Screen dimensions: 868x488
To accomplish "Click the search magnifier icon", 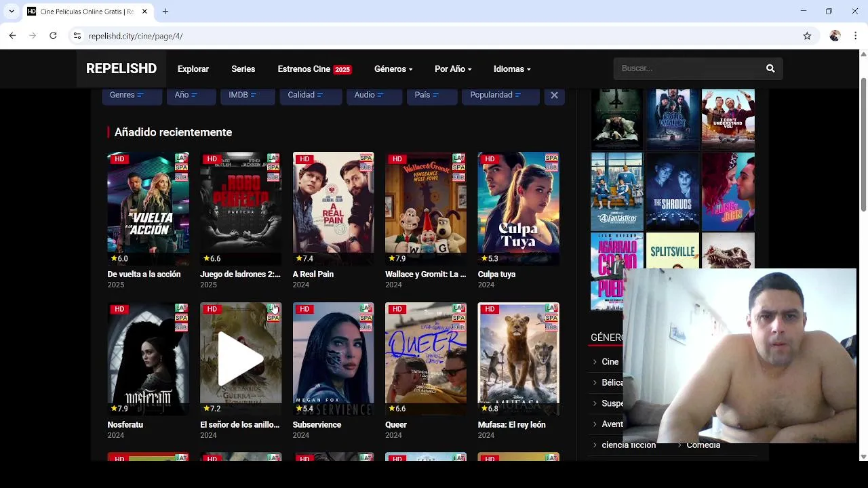I will (x=770, y=68).
